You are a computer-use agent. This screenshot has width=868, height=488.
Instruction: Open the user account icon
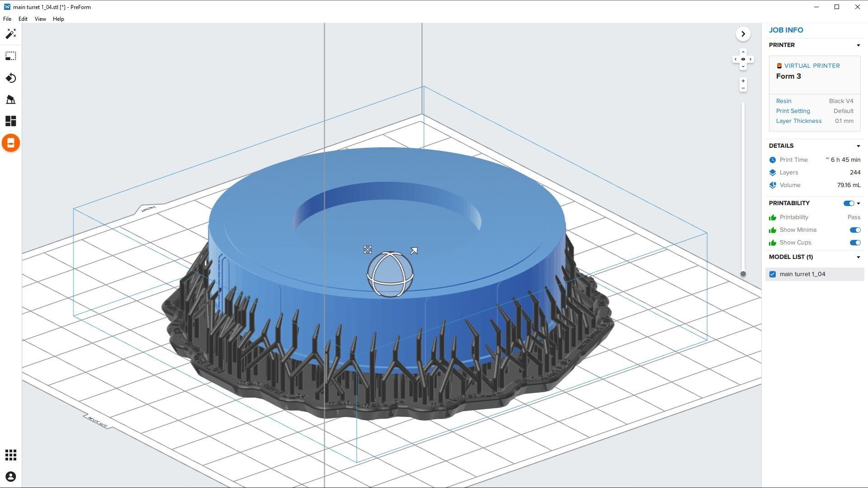coord(11,477)
